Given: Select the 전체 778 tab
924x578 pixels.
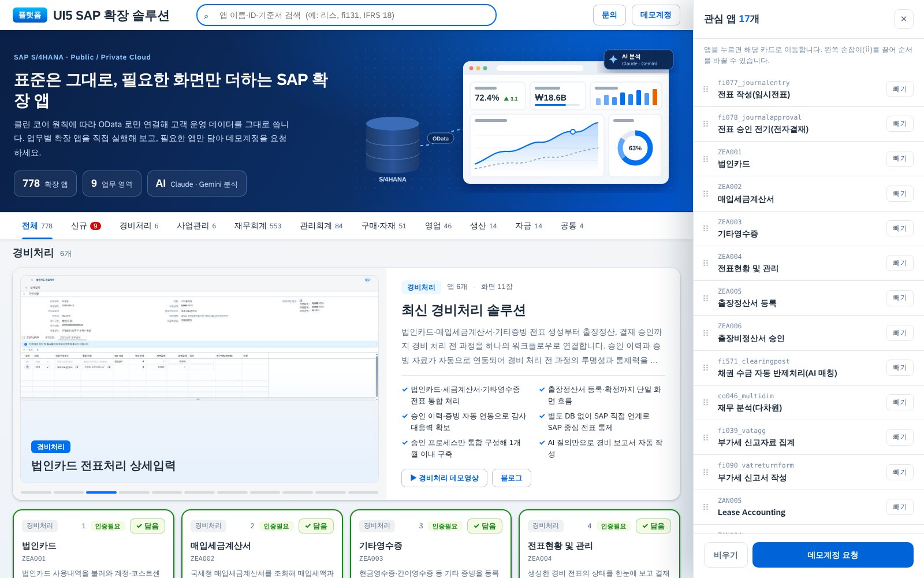Looking at the screenshot, I should point(37,226).
